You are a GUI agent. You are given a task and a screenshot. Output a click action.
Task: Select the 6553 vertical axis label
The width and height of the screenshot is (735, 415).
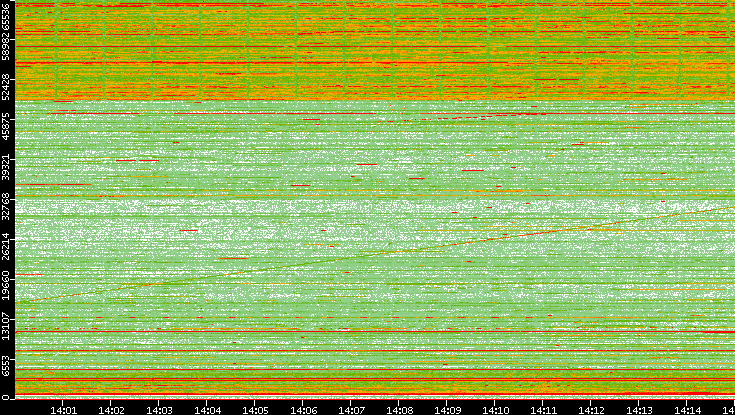click(6, 366)
